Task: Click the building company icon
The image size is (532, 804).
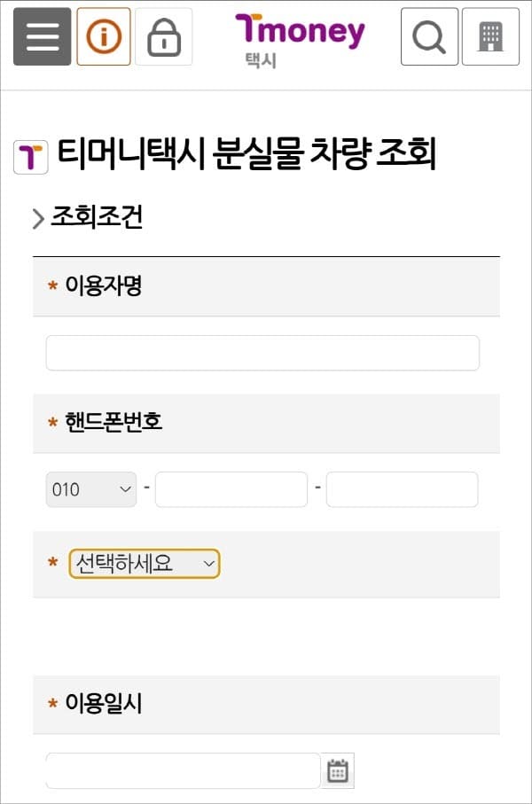Action: coord(490,36)
